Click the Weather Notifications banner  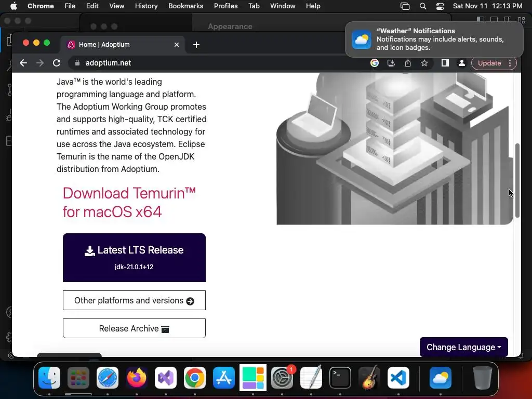pos(434,39)
